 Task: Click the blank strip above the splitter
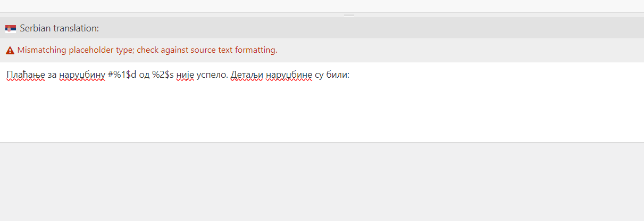tap(322, 6)
